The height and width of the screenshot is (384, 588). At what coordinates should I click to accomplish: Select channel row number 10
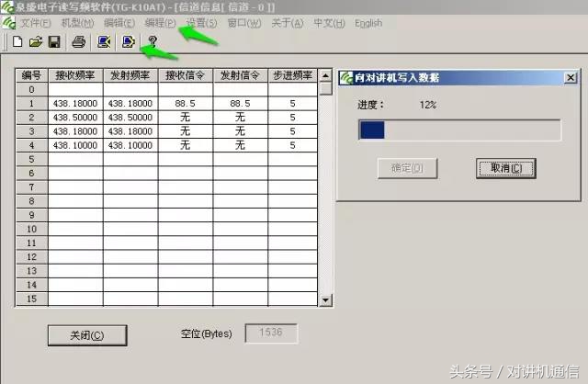[x=31, y=229]
